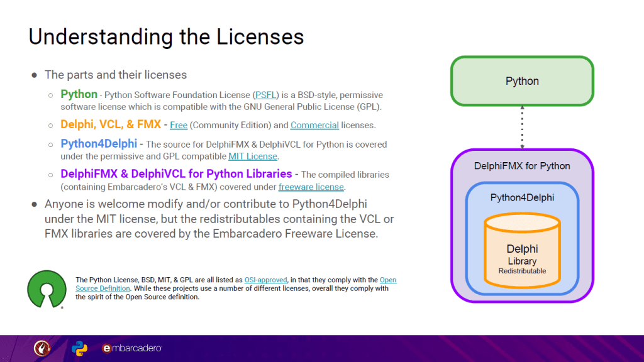
Task: Visit the MIT License link
Action: coord(253,156)
